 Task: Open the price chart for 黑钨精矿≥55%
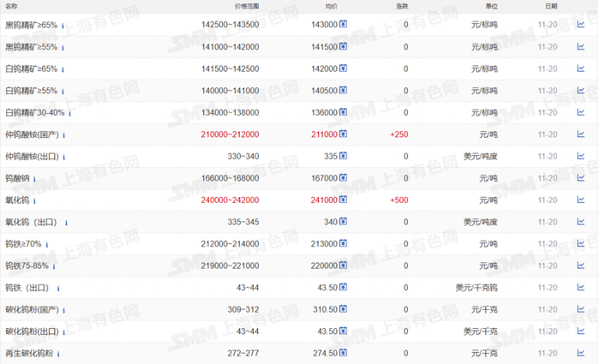click(580, 46)
